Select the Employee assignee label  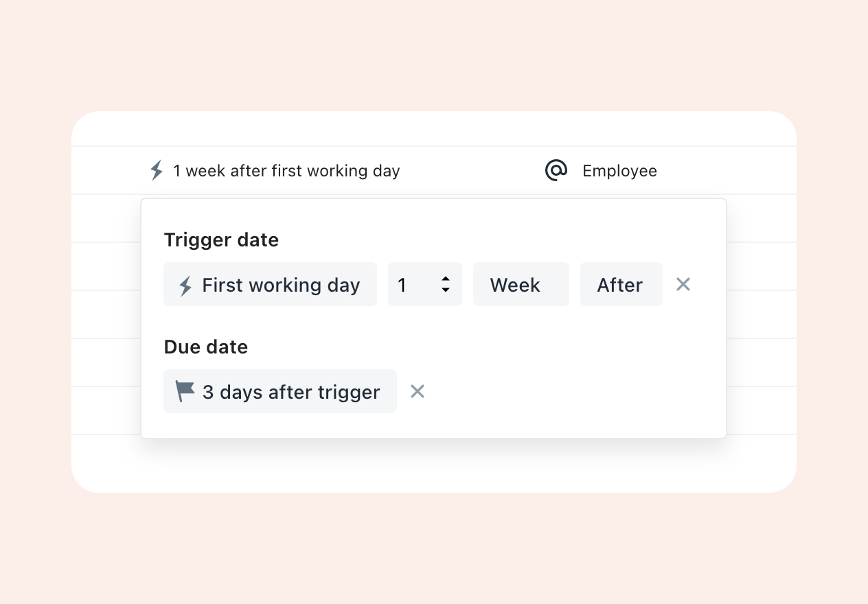coord(619,170)
